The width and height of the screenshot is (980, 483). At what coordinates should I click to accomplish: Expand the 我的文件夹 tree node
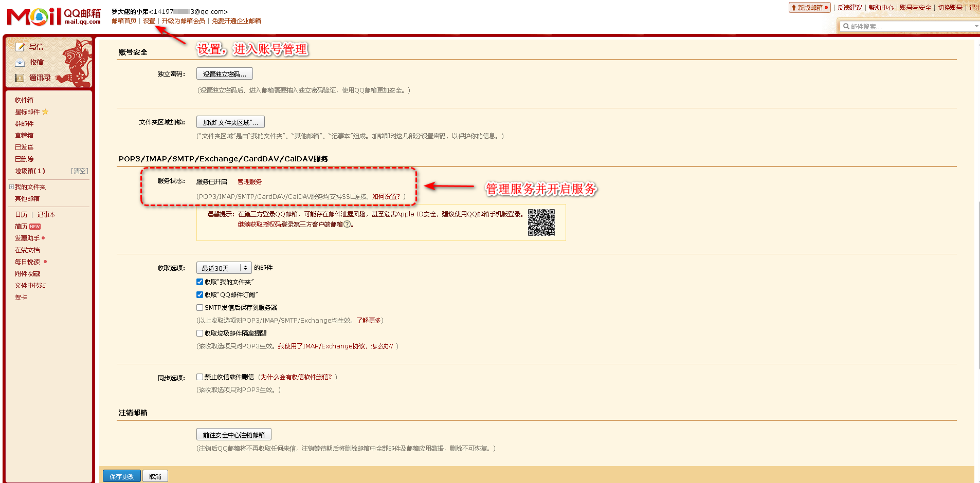[x=11, y=187]
